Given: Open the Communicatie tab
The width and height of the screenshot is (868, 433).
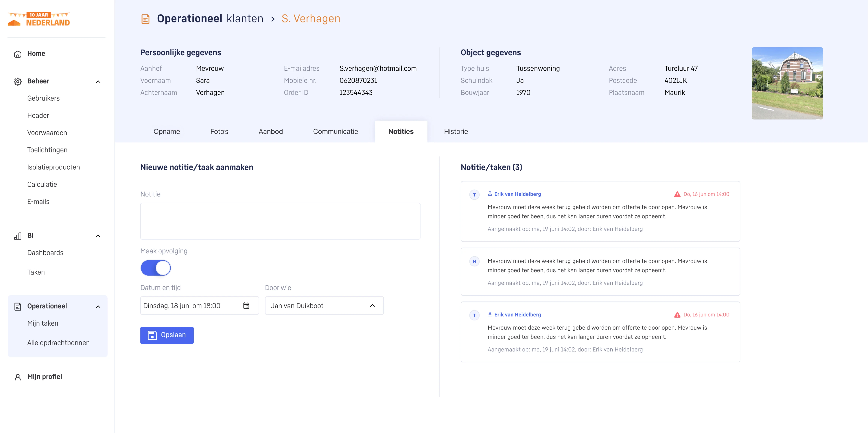Looking at the screenshot, I should click(335, 131).
